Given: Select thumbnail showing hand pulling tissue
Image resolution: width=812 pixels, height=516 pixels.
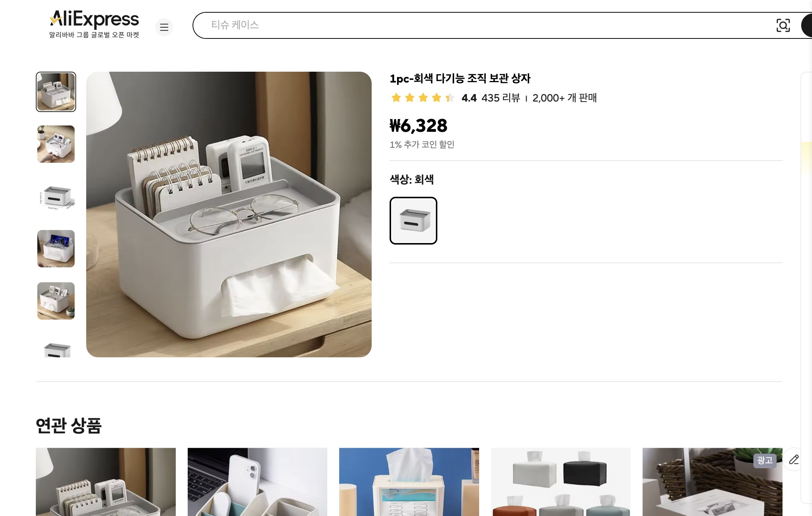Looking at the screenshot, I should pos(56,144).
